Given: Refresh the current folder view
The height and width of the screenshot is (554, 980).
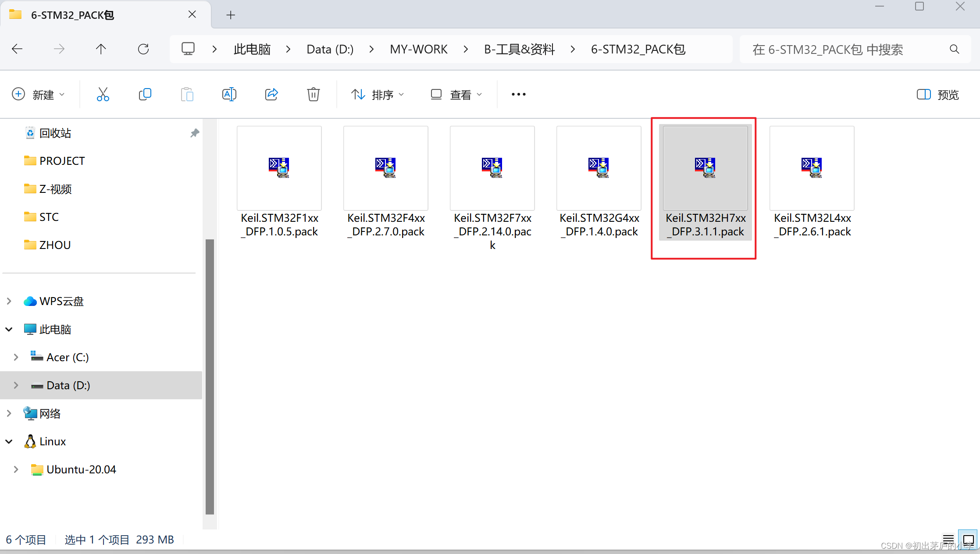Looking at the screenshot, I should pos(143,49).
